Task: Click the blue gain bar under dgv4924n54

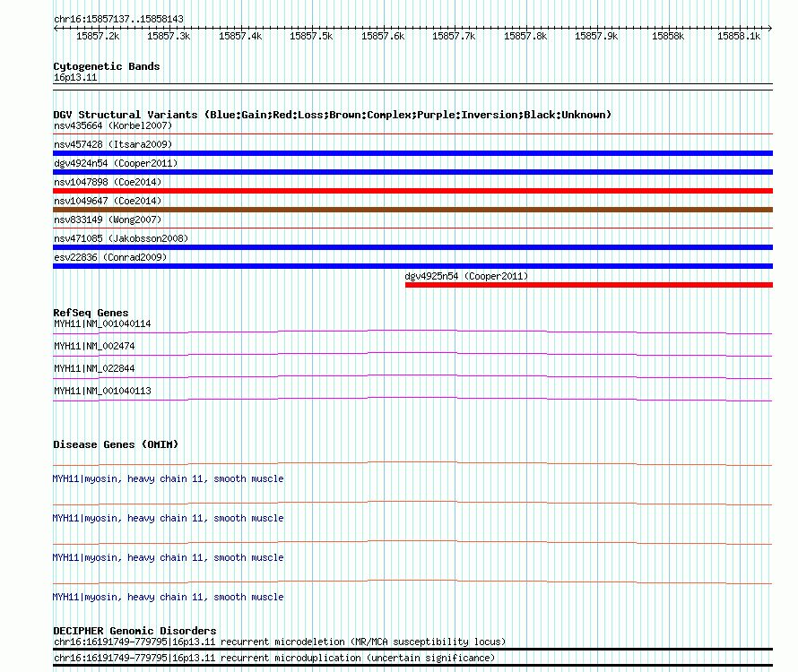Action: click(412, 172)
